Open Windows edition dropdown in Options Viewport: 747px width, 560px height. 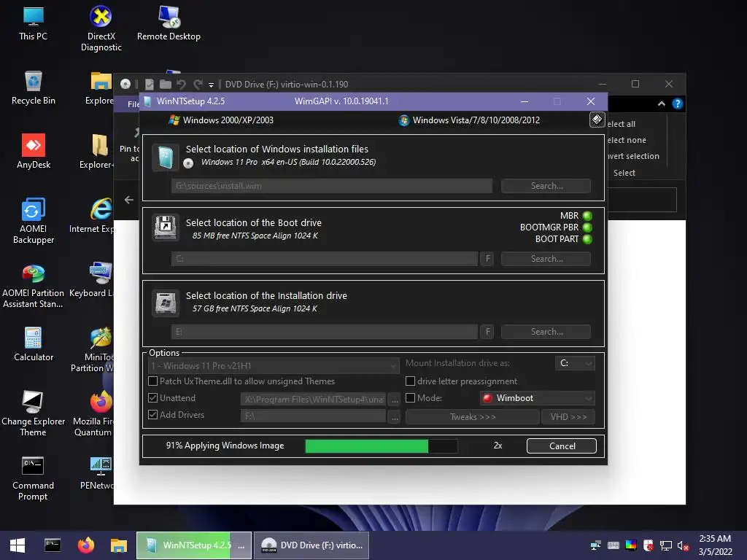(274, 366)
